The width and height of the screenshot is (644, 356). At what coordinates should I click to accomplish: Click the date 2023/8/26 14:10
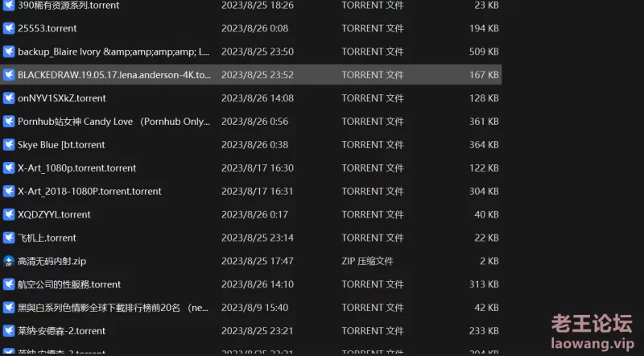click(x=258, y=284)
